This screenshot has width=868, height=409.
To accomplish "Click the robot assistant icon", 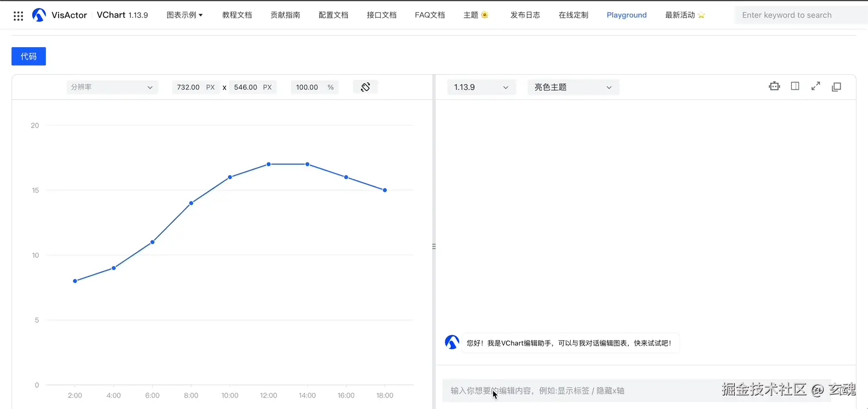I will (x=774, y=87).
